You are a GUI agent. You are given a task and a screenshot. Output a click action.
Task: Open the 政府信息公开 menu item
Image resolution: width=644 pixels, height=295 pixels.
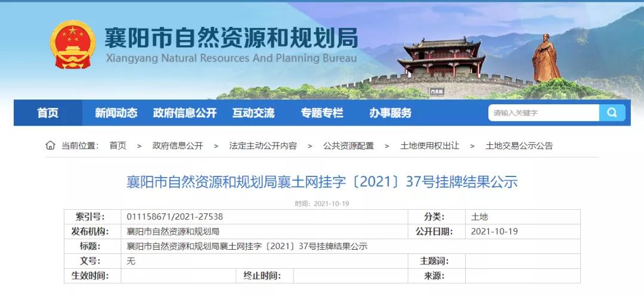(185, 113)
